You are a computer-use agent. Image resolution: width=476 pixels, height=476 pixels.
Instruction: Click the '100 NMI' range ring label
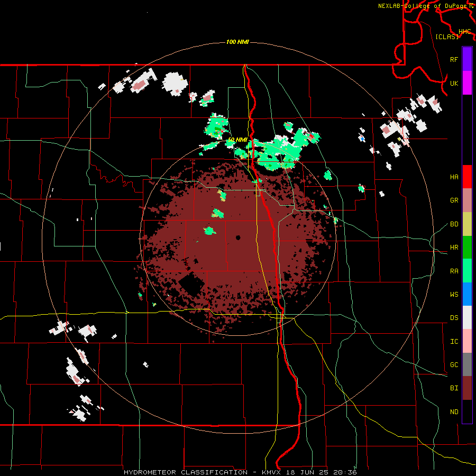click(x=237, y=42)
